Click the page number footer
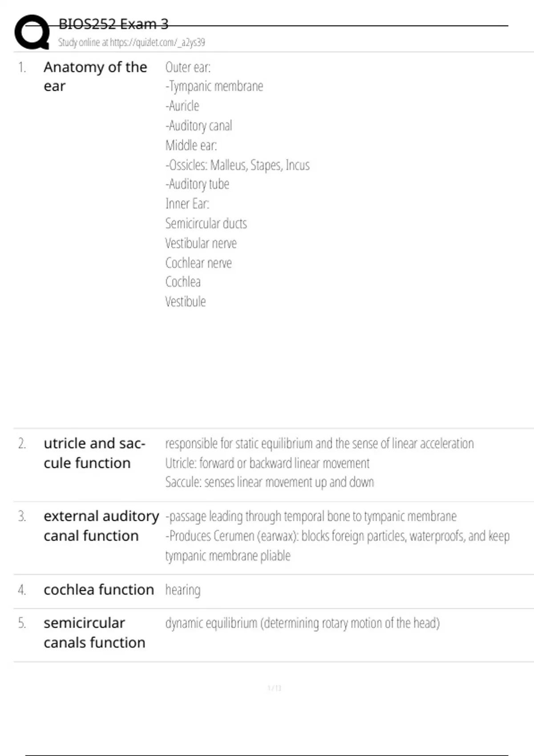534x756 pixels. coord(275,688)
